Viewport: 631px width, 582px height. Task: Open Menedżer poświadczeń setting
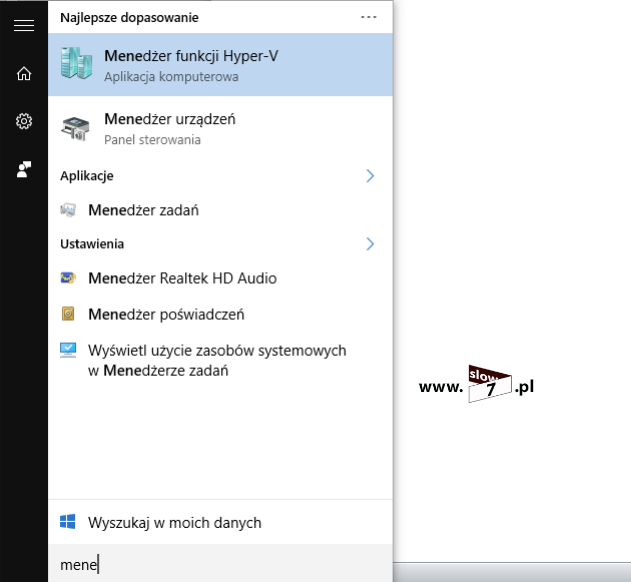221,314
